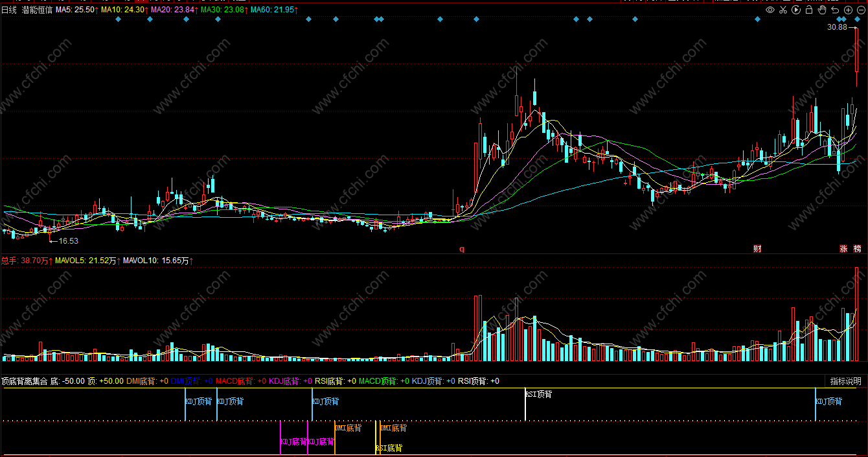The image size is (868, 457).
Task: Click the 榜 ranking marker icon
Action: [x=858, y=249]
